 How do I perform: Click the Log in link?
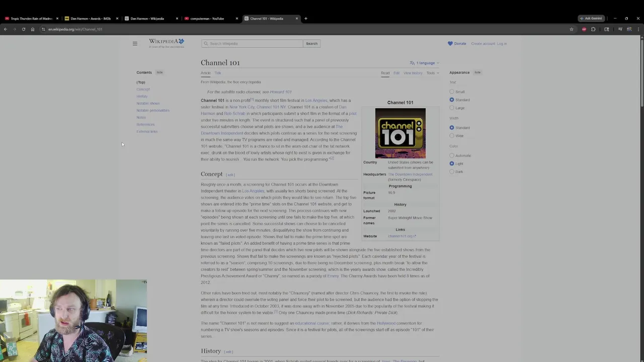click(x=502, y=44)
